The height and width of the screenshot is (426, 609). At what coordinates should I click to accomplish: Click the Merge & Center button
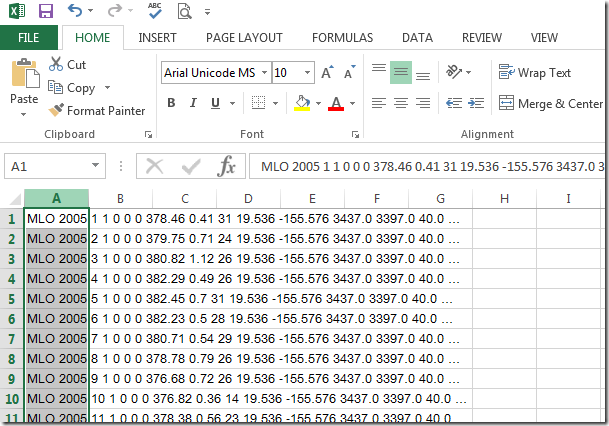(x=551, y=104)
